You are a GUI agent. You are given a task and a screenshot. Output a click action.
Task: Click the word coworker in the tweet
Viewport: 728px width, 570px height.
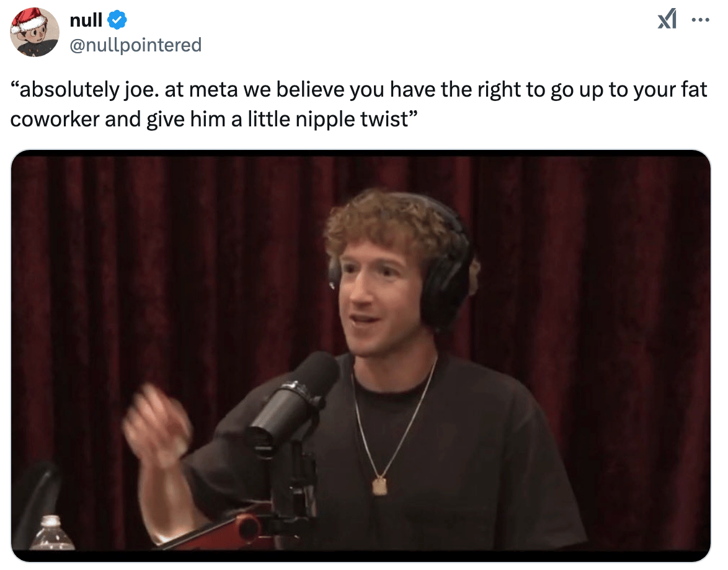point(55,119)
